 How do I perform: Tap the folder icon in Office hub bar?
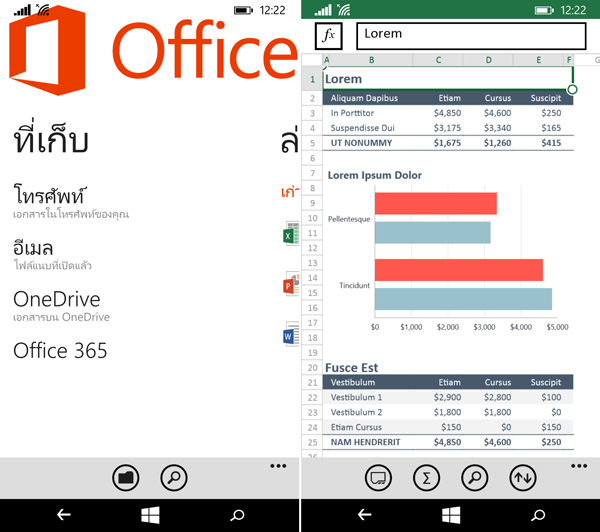tap(125, 478)
